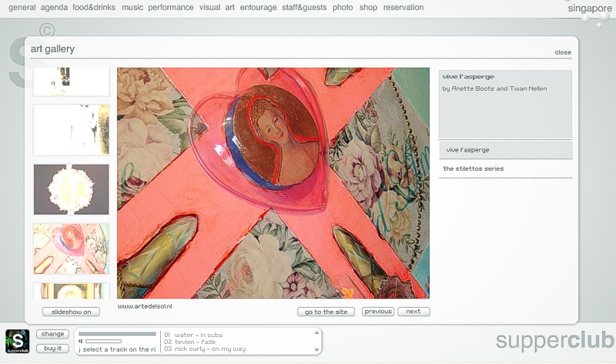Open the agenda menu
The width and height of the screenshot is (616, 364).
point(54,8)
